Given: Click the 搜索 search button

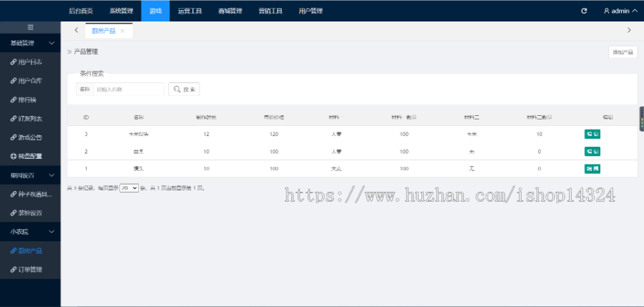Looking at the screenshot, I should pyautogui.click(x=184, y=89).
